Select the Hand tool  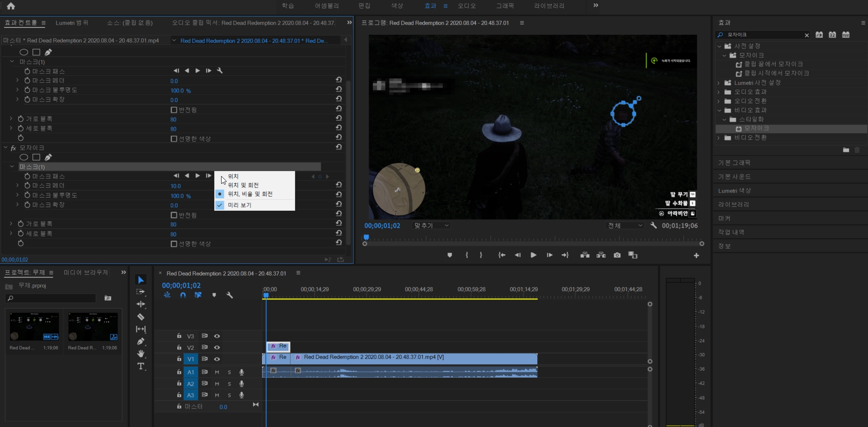click(141, 353)
